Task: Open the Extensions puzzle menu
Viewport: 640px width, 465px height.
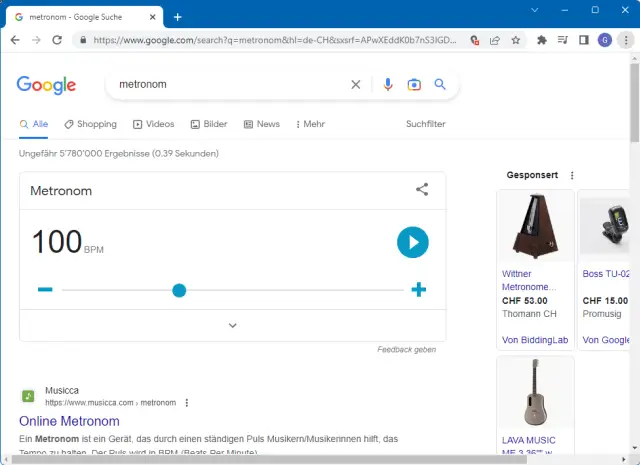Action: click(542, 40)
